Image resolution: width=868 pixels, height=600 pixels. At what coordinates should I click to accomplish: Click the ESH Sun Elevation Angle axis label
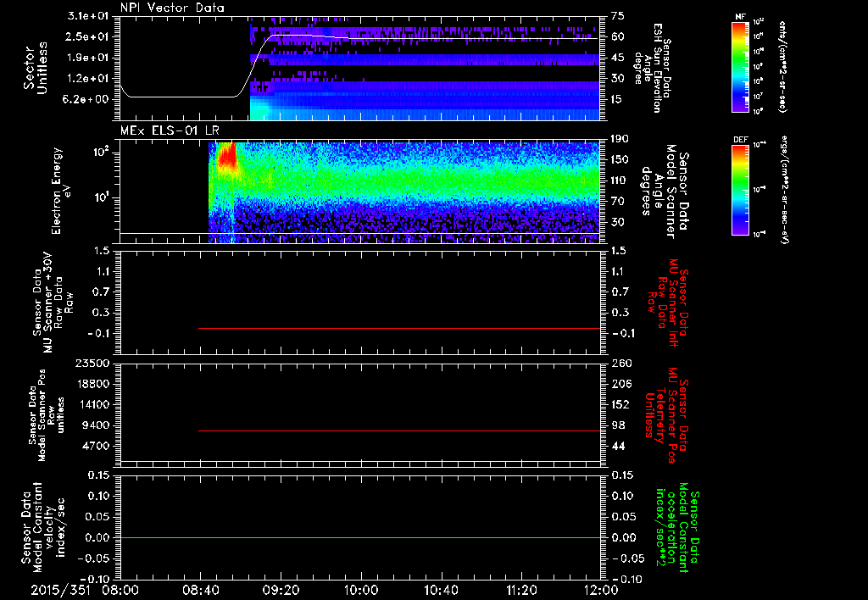click(x=652, y=68)
